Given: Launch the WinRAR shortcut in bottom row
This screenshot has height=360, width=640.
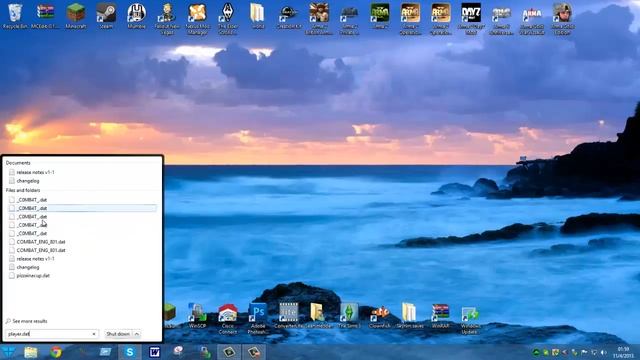Looking at the screenshot, I should pyautogui.click(x=440, y=316).
